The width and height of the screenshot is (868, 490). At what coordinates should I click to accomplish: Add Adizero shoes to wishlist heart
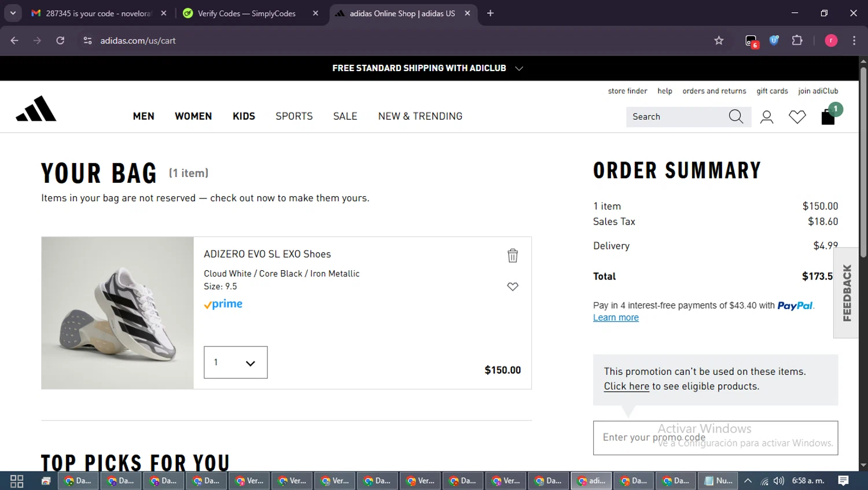pos(513,286)
